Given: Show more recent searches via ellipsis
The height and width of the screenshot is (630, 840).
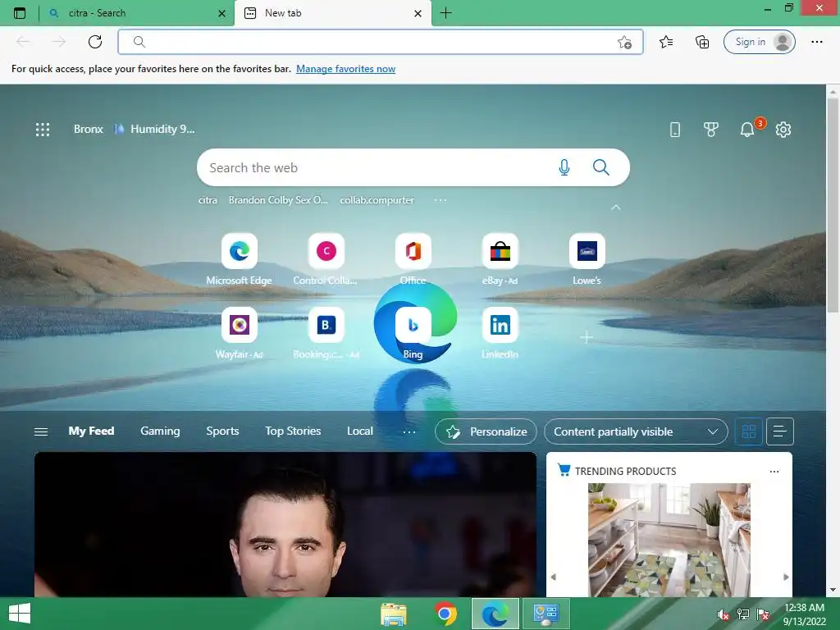Looking at the screenshot, I should point(441,200).
